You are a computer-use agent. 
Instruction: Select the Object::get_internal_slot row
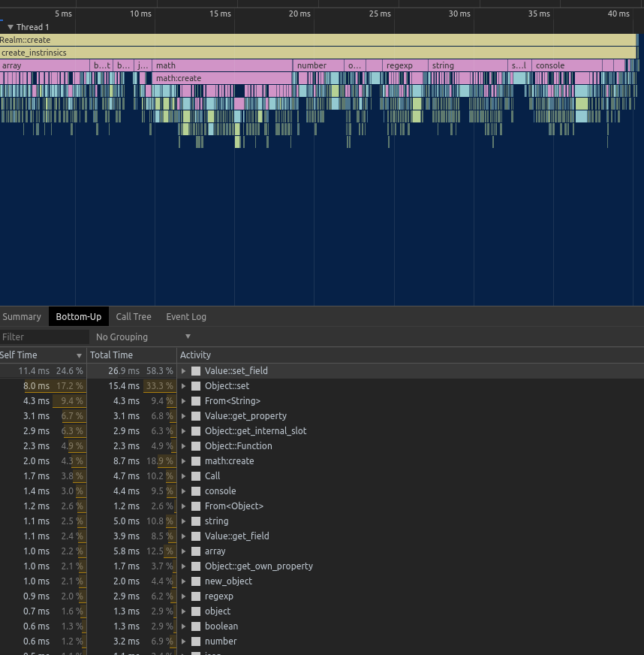pyautogui.click(x=255, y=431)
